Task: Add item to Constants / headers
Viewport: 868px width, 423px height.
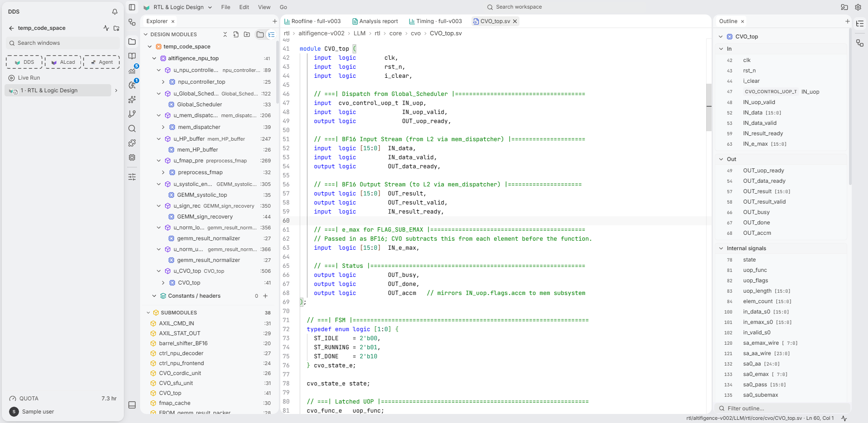Action: tap(265, 296)
